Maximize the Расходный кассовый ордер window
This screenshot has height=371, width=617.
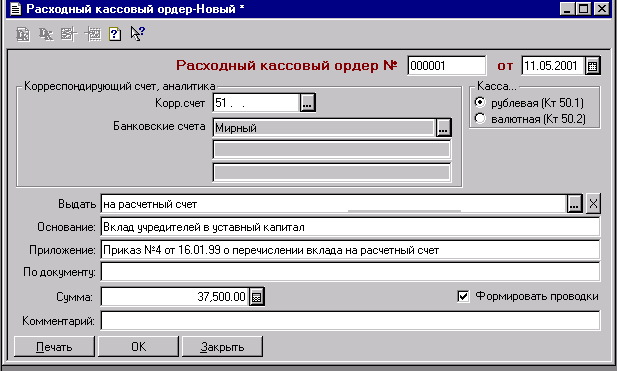(584, 9)
